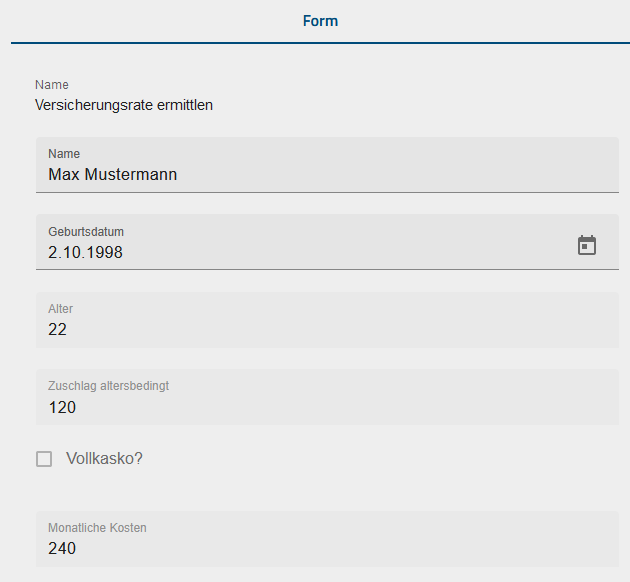
Task: Switch to the Form tab
Action: pos(320,21)
